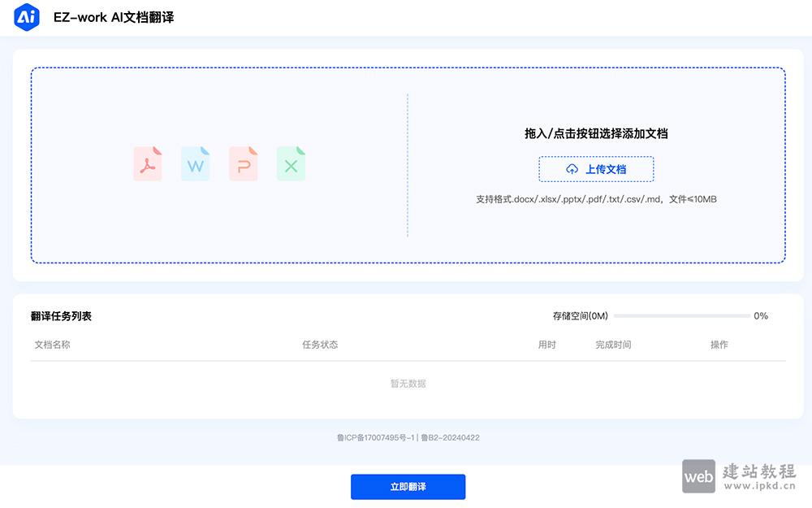The image size is (812, 508).
Task: Select the PDF document icon
Action: tap(147, 163)
